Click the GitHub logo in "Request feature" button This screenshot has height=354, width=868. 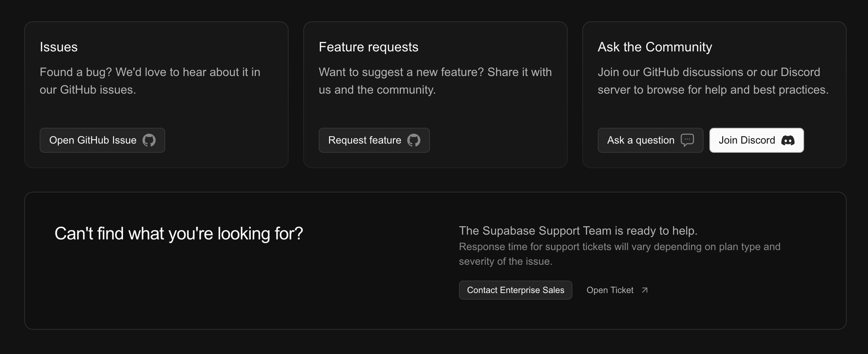[x=414, y=140]
